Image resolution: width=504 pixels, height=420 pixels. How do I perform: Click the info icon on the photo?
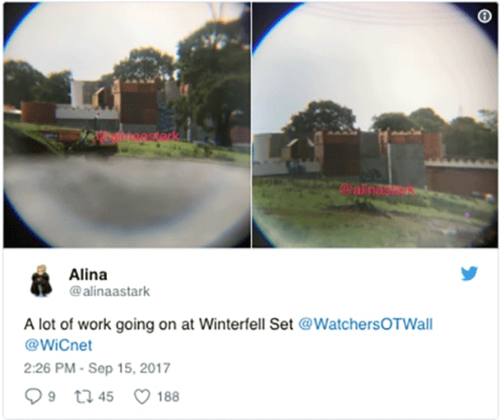pos(484,16)
